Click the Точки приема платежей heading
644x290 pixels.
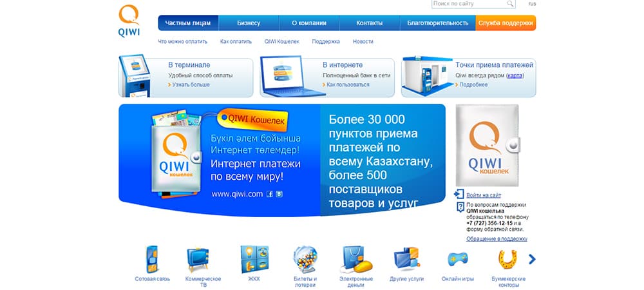(495, 65)
